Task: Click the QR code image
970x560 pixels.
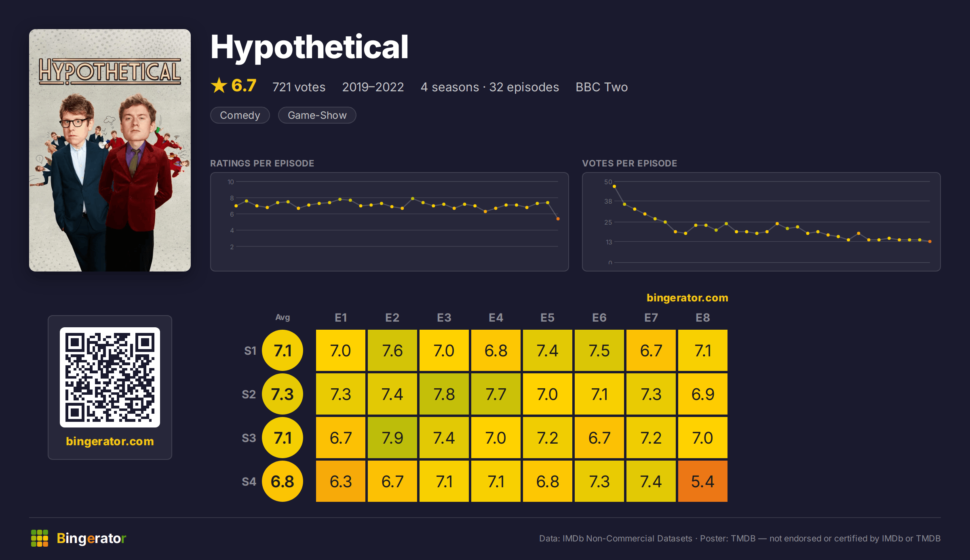Action: click(x=110, y=377)
